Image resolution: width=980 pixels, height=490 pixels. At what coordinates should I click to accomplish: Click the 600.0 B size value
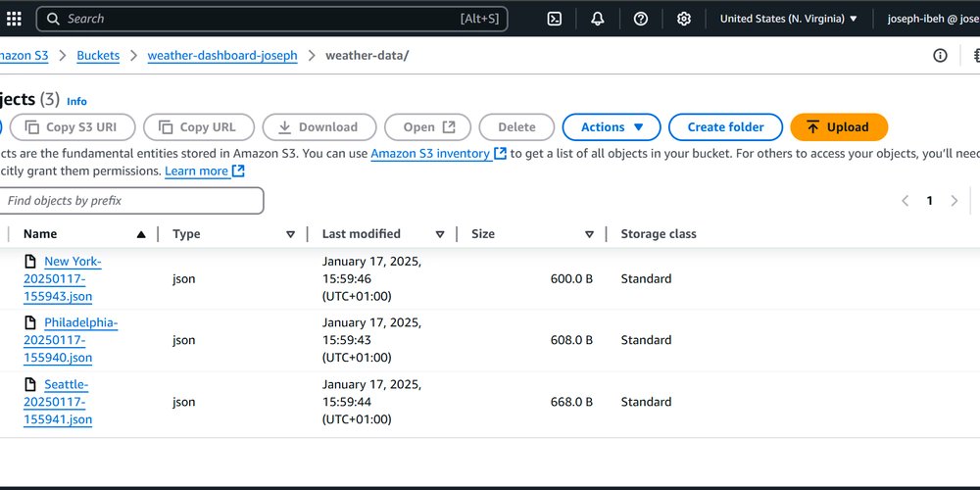[x=571, y=278]
